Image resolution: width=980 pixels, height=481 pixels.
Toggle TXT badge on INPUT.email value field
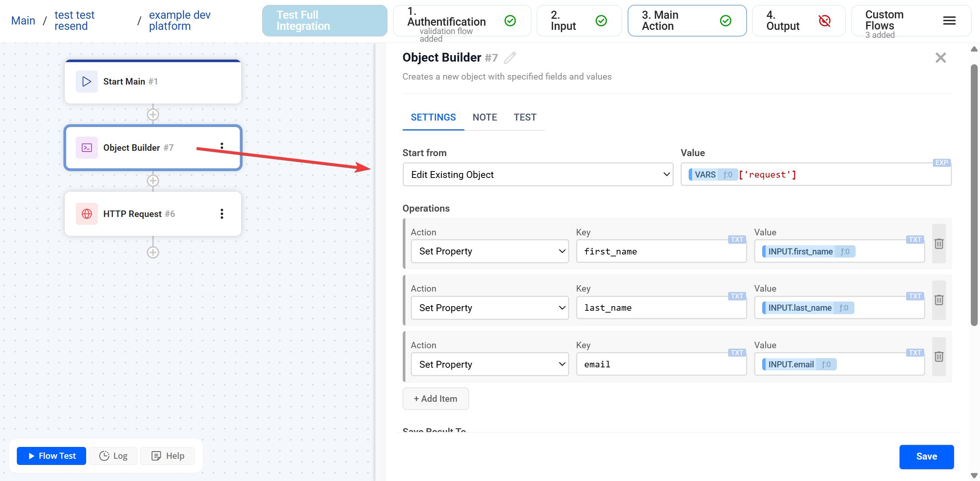[x=915, y=353]
